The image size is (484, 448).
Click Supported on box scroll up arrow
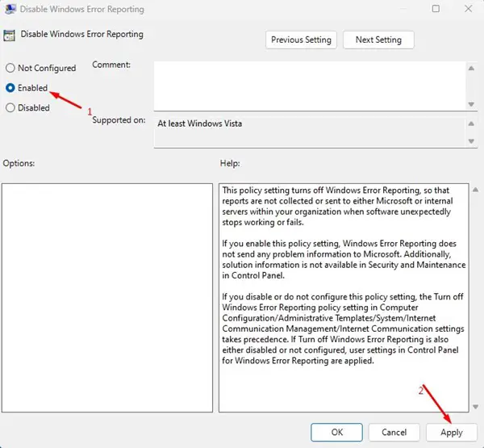[x=471, y=124]
